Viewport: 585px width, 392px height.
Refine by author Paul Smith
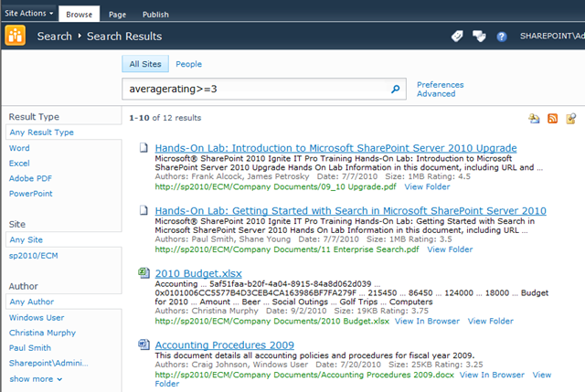[x=30, y=348]
